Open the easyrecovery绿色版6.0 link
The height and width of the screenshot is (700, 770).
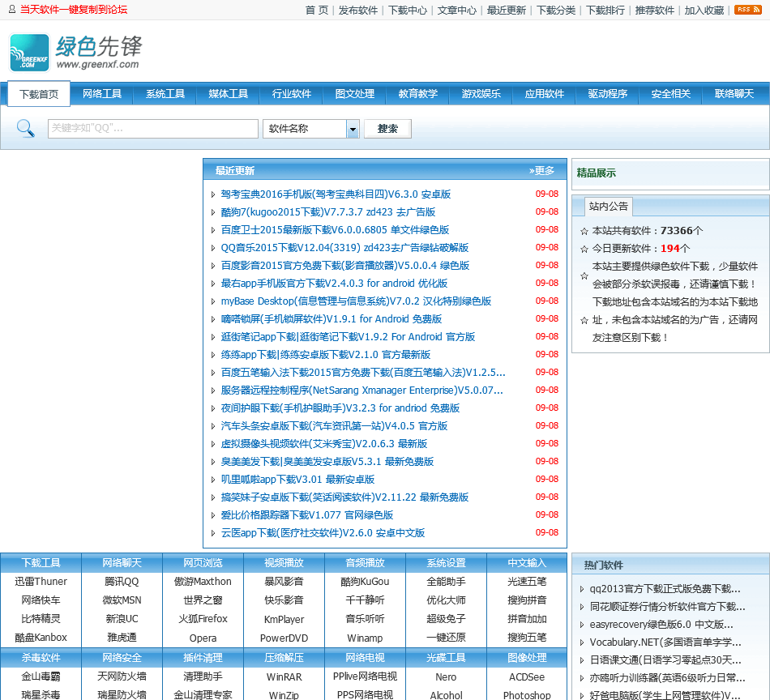[x=661, y=625]
